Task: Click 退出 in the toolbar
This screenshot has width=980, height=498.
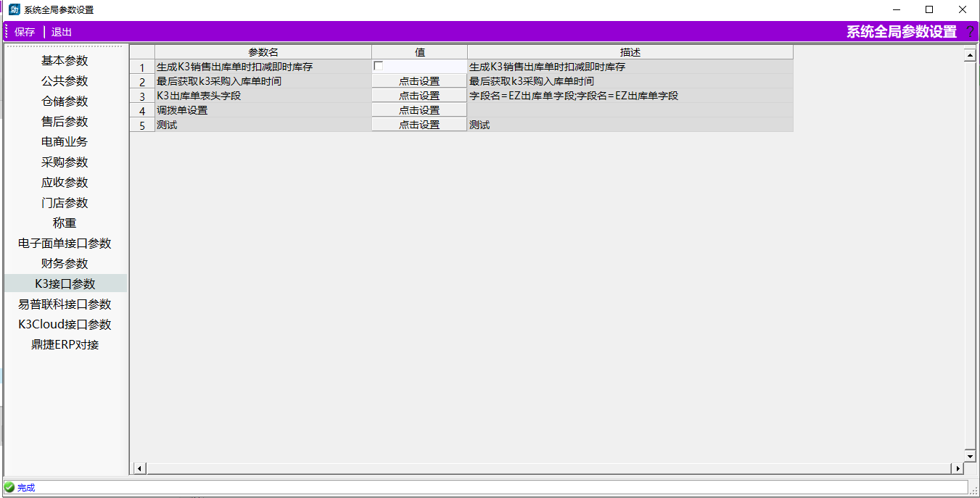Action: [x=62, y=32]
